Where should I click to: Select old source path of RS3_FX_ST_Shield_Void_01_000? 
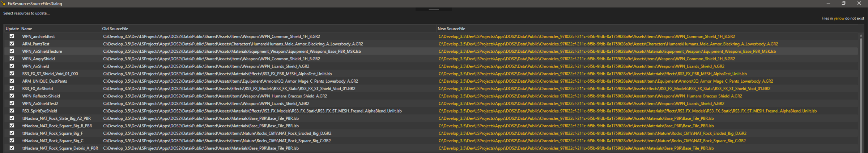[217, 74]
